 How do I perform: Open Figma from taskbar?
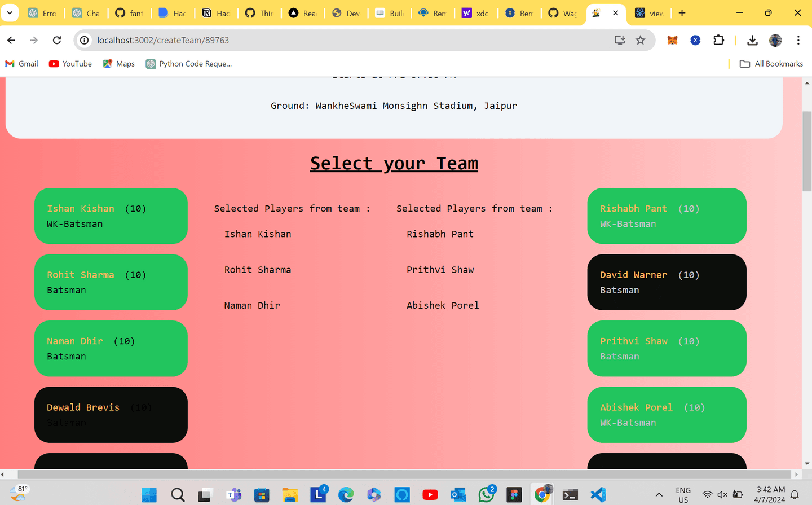click(514, 495)
